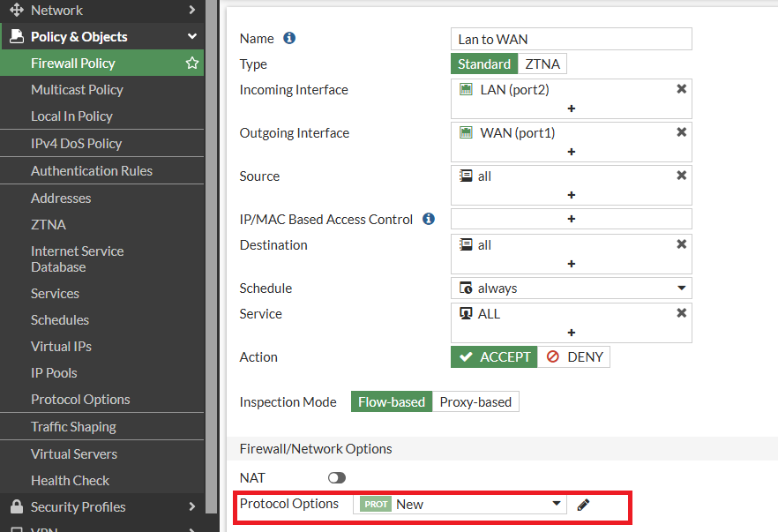Expand the Security Profiles menu
The height and width of the screenshot is (532, 778).
point(102,506)
